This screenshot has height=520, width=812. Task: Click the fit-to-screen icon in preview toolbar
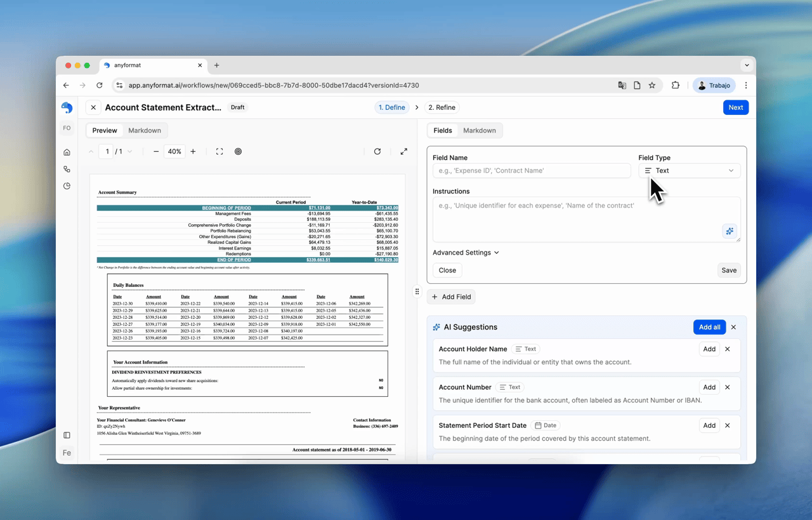(219, 152)
